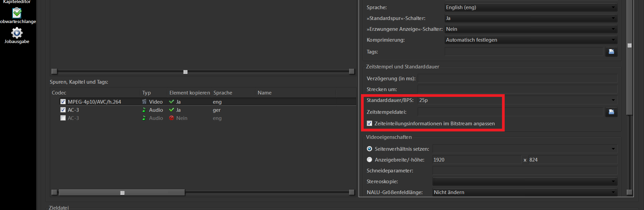Uncheck the MPEG-4p10/AVC/h.264 track checkbox
The width and height of the screenshot is (644, 210).
click(63, 102)
